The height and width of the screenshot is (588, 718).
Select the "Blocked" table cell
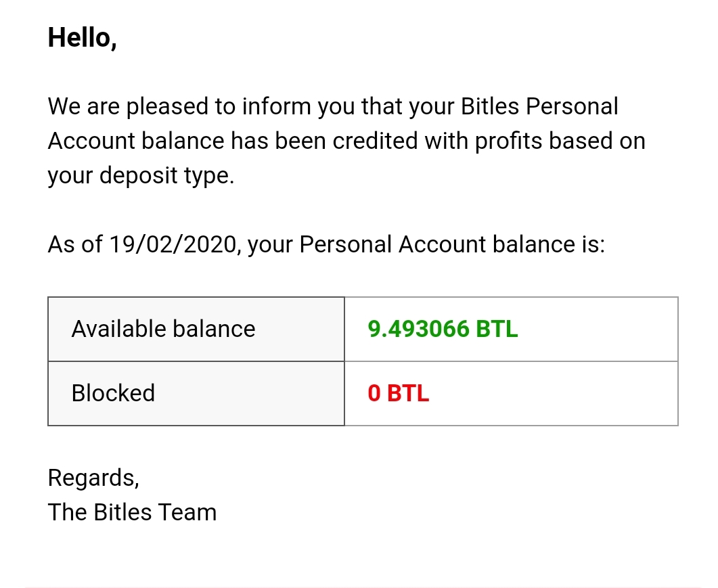click(x=196, y=393)
